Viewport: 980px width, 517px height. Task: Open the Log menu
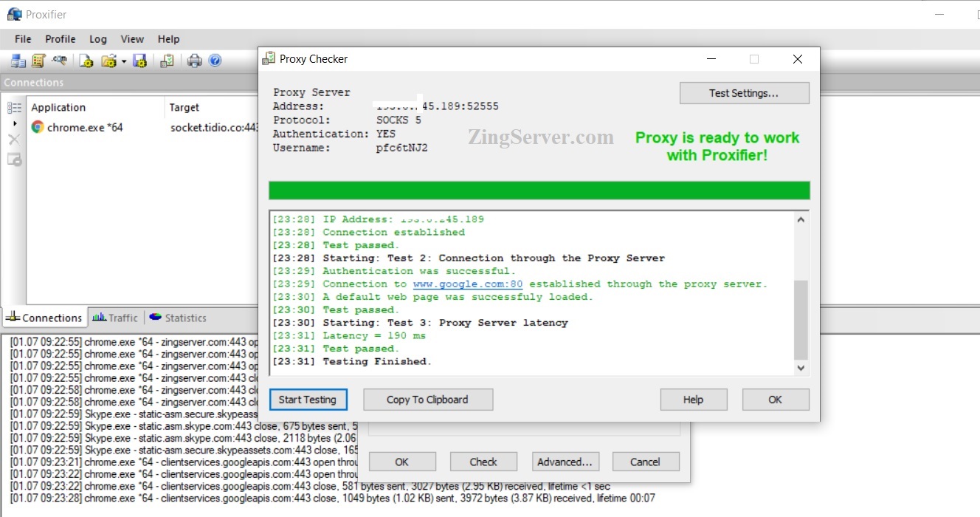[x=98, y=39]
